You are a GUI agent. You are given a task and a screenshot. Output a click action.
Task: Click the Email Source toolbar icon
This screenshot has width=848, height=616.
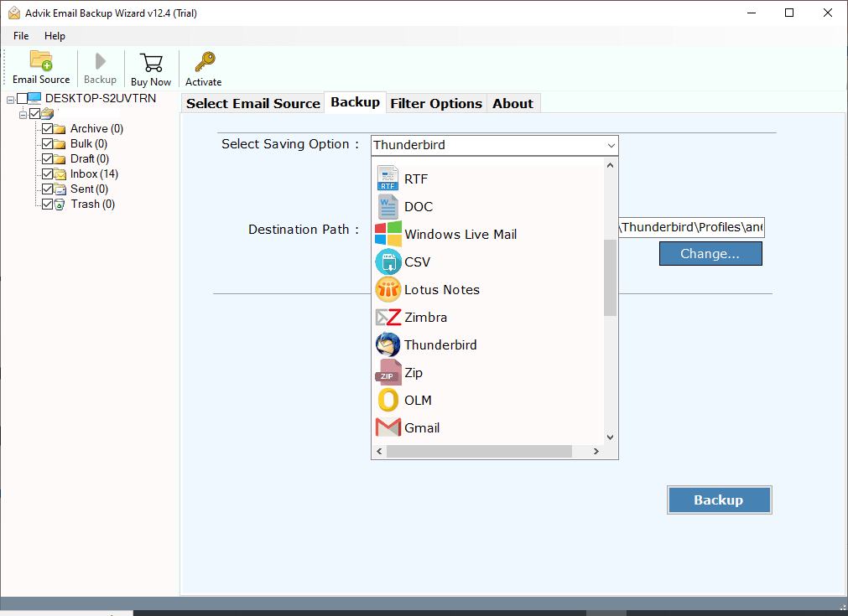[41, 60]
